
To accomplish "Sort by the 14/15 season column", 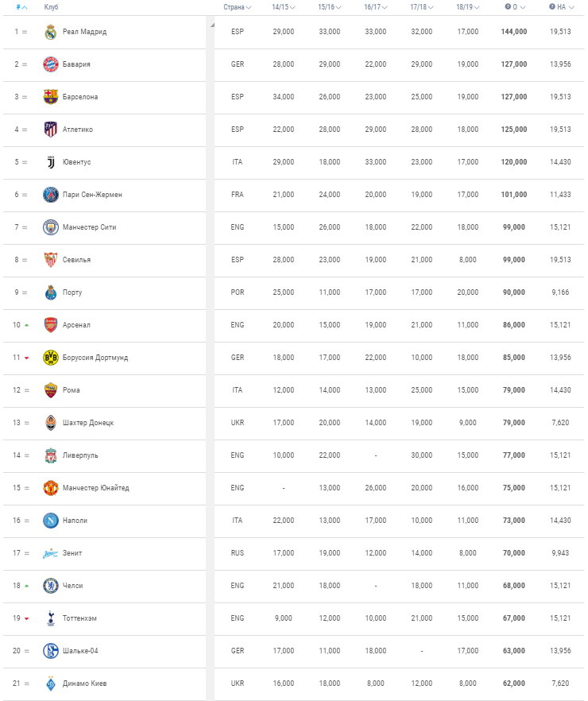I will [x=283, y=7].
